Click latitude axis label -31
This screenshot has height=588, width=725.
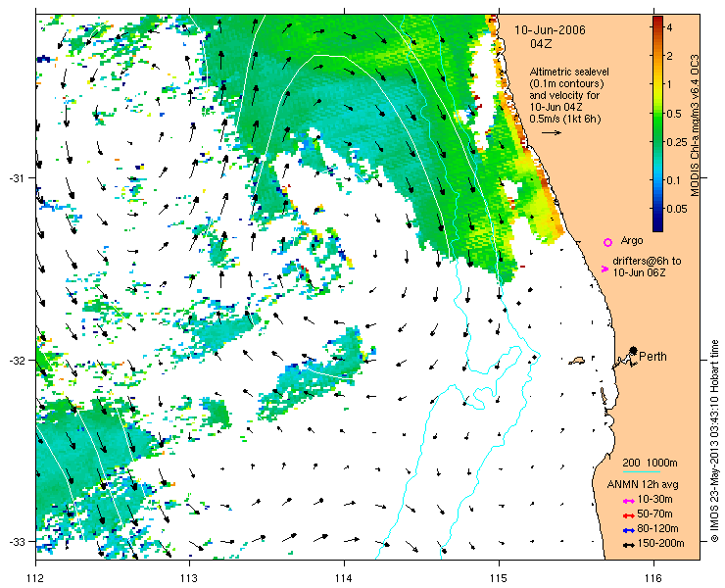(x=17, y=178)
